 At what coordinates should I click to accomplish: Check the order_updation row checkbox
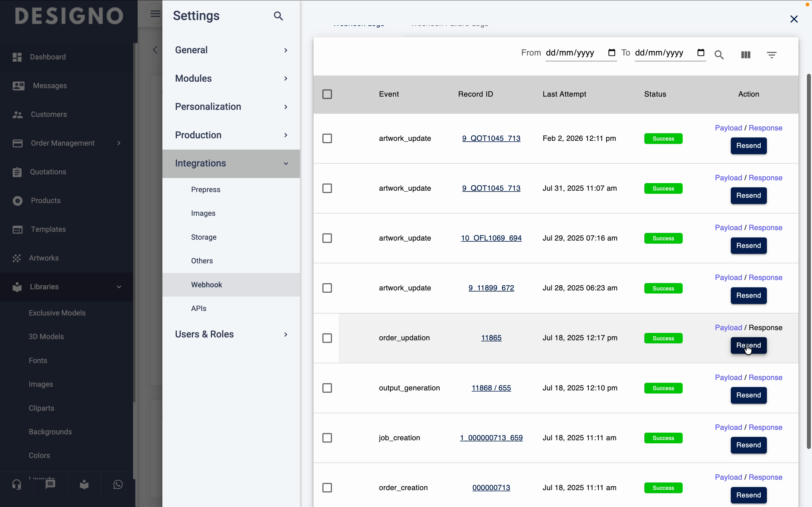pos(327,338)
